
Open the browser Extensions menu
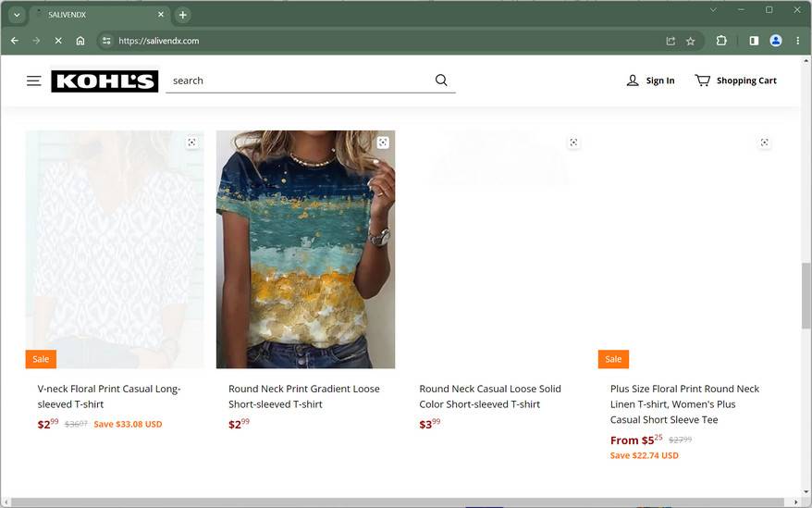tap(721, 41)
